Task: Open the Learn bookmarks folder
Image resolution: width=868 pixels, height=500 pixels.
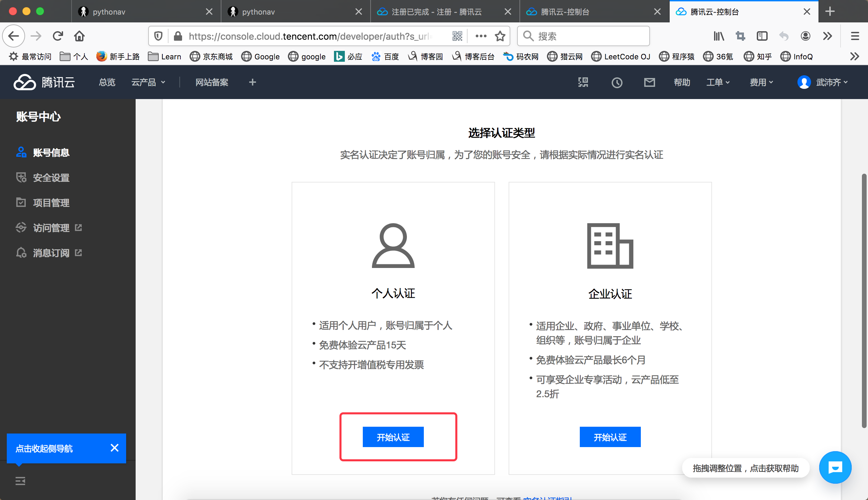Action: point(164,56)
